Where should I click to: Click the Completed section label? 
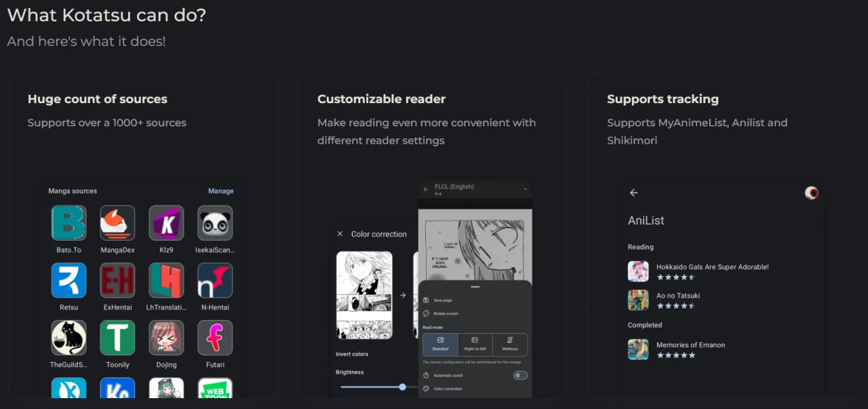[644, 325]
